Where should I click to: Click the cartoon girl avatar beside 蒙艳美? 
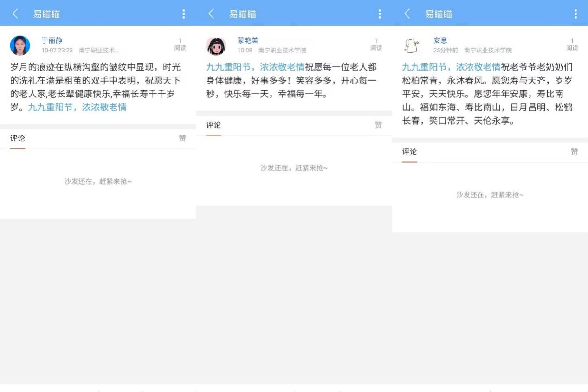tap(216, 45)
